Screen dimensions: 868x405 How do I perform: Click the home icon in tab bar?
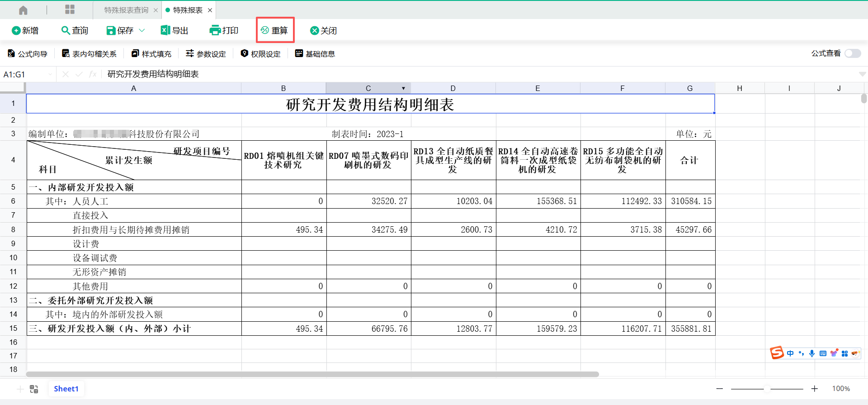[23, 10]
